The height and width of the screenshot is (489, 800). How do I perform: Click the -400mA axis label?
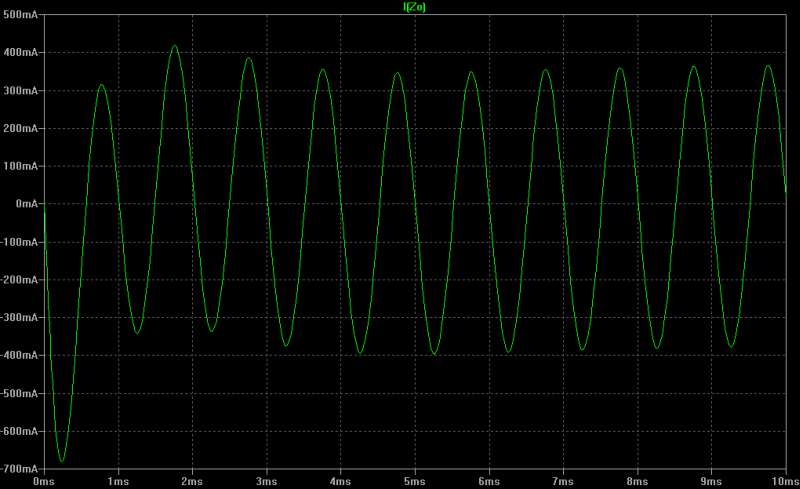[19, 355]
